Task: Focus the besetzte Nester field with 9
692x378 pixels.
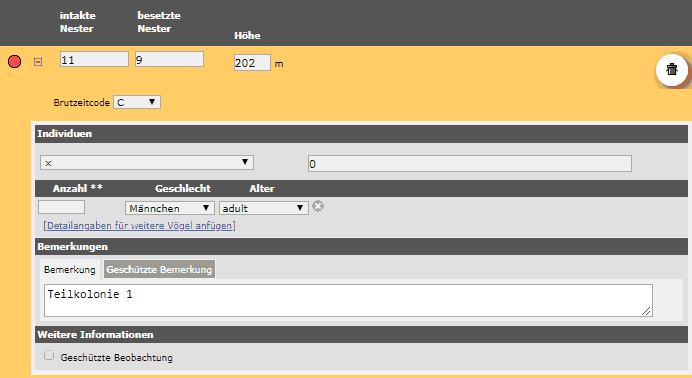Action: pyautogui.click(x=169, y=60)
